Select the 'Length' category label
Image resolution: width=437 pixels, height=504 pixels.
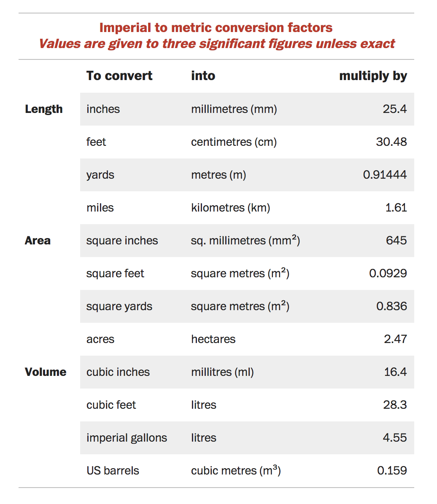click(x=44, y=109)
